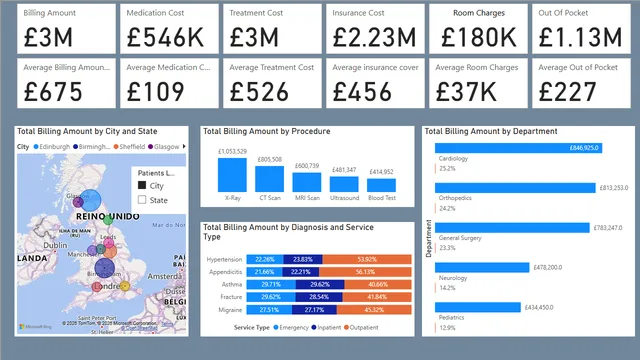Select the Out Of Pocket £1.13M card
Screen dimensions: 640x360
[x=581, y=29]
